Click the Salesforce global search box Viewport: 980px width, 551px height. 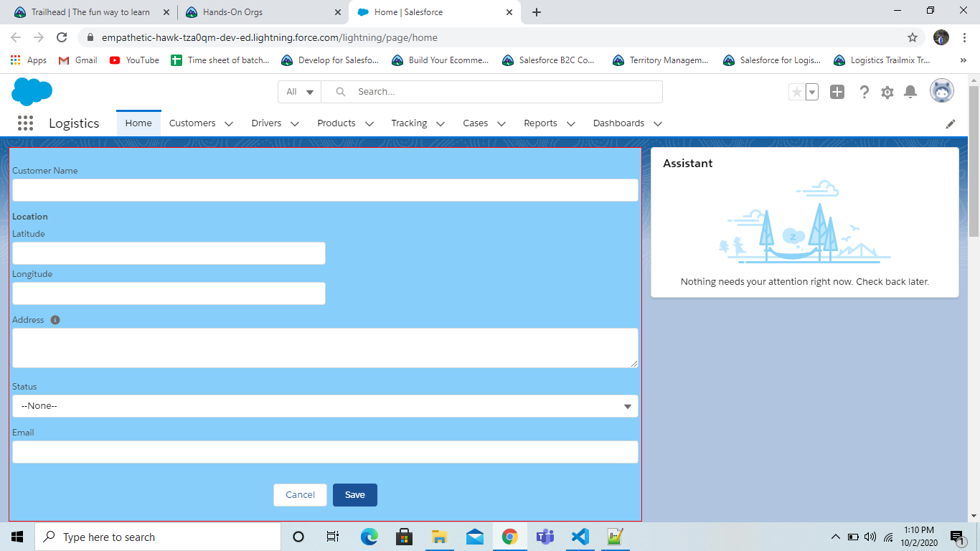click(492, 92)
